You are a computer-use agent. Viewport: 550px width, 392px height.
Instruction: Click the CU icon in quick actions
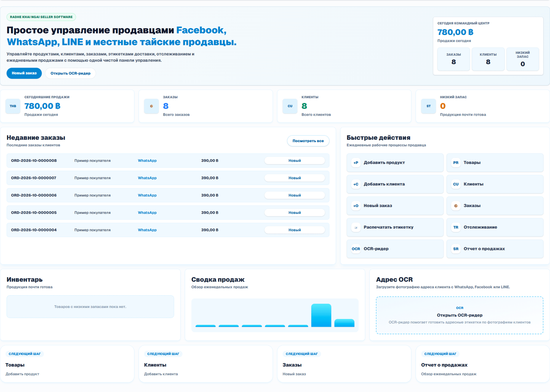tap(456, 184)
